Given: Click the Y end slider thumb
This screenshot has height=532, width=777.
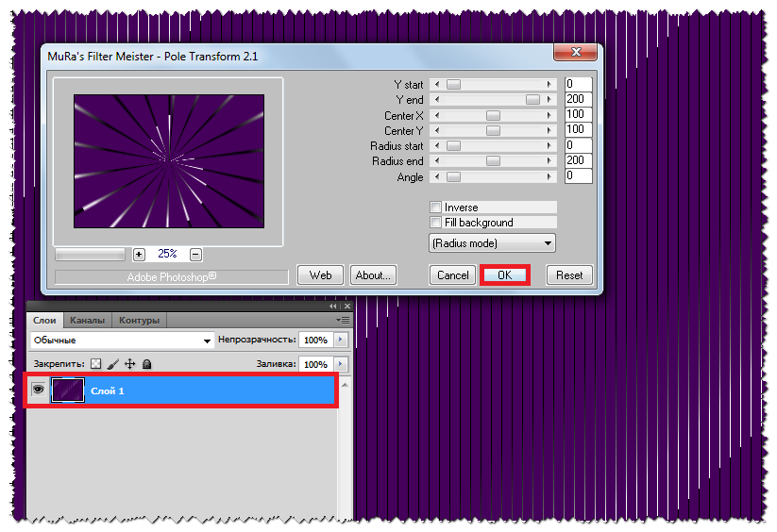Looking at the screenshot, I should (x=532, y=99).
